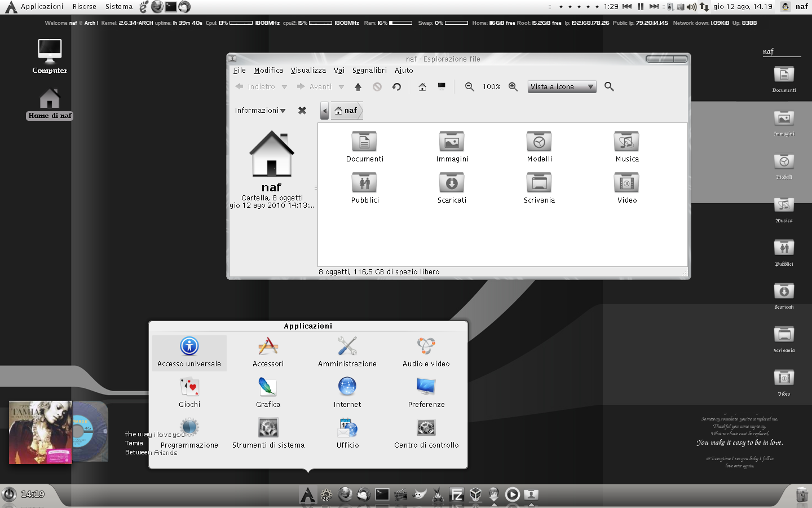
Task: Open the weather applet in the dock
Action: tap(326, 495)
